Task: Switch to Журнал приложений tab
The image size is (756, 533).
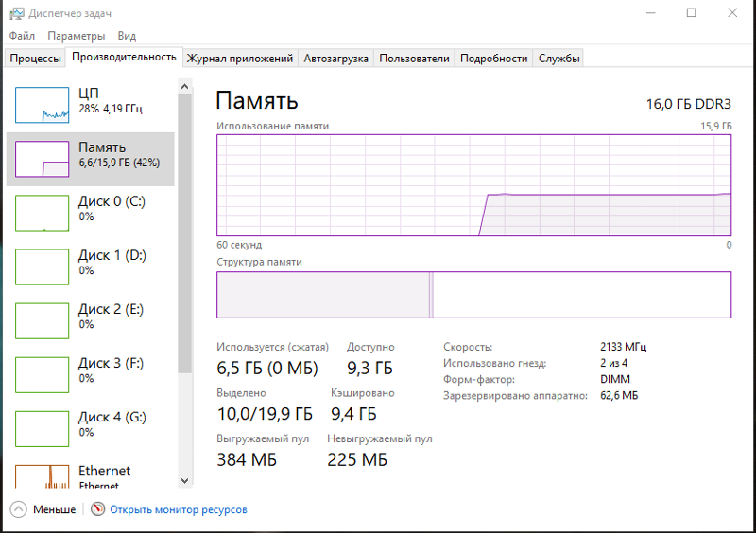Action: [240, 59]
